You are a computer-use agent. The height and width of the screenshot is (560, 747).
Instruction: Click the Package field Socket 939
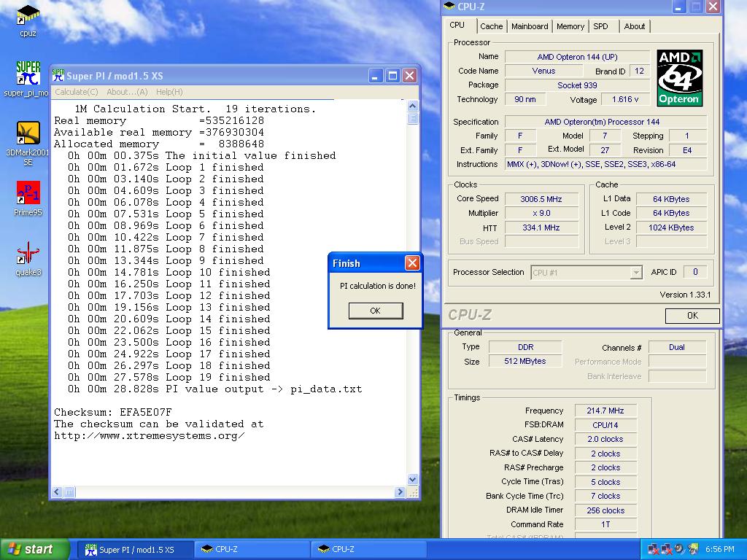577,85
